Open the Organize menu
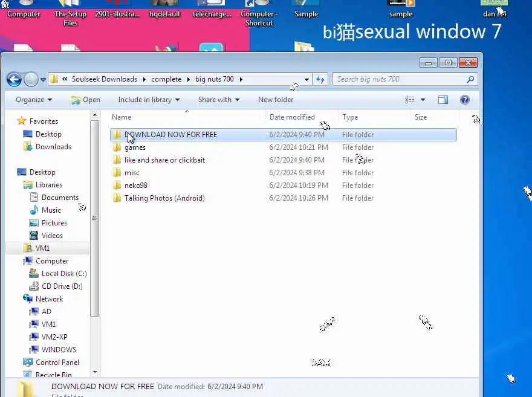The image size is (532, 397). tap(34, 100)
